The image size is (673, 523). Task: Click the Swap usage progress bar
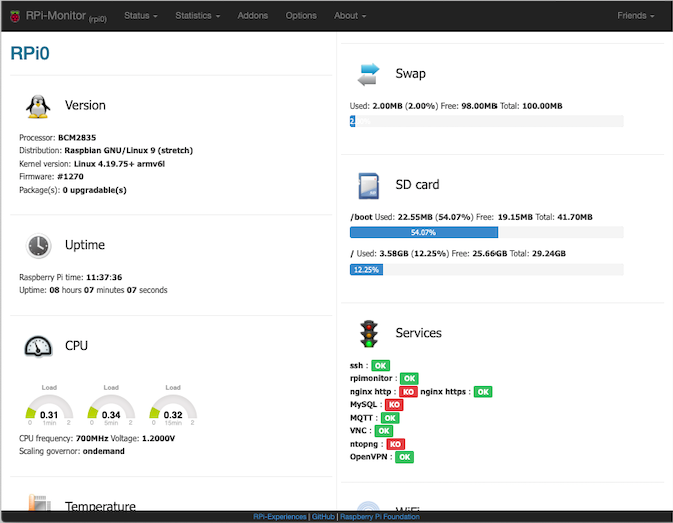(486, 121)
